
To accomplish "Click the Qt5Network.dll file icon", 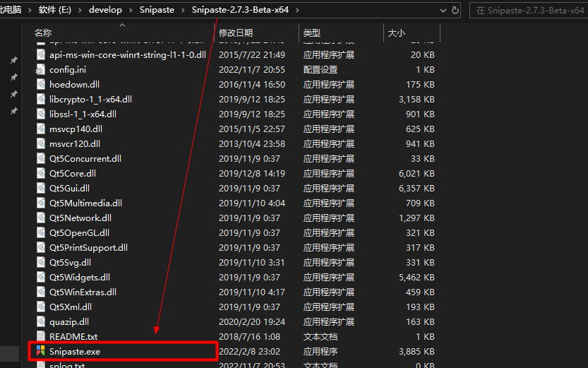I will pyautogui.click(x=40, y=218).
